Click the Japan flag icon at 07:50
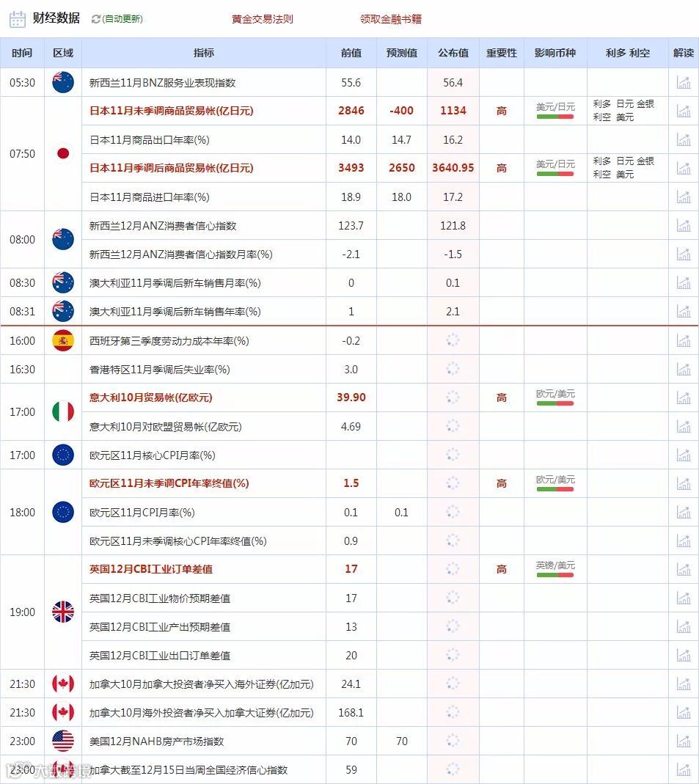This screenshot has width=699, height=784. pyautogui.click(x=63, y=153)
